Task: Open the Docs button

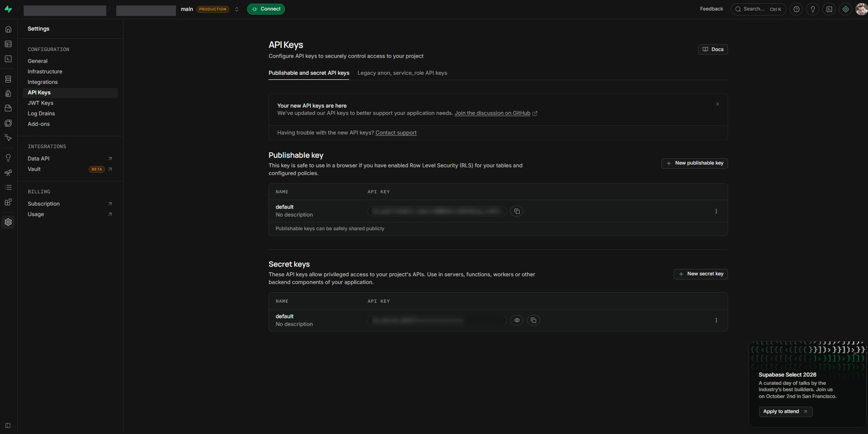Action: pos(713,49)
